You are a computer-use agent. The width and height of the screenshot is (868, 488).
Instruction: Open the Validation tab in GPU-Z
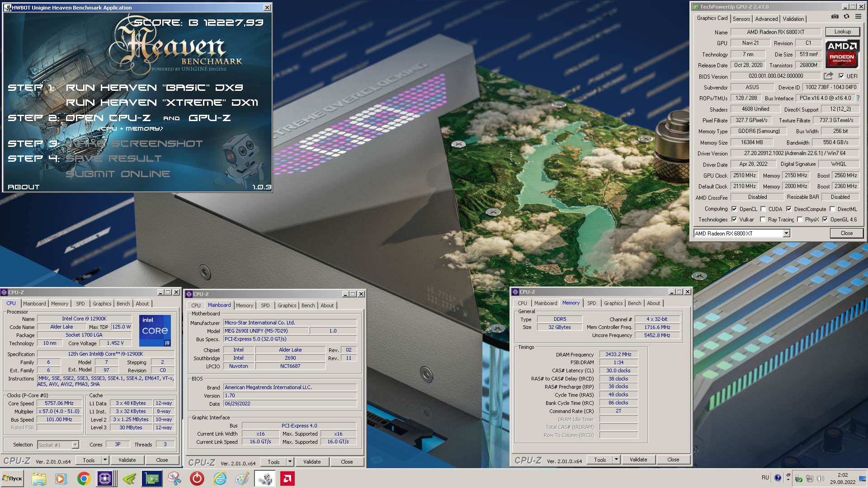pos(793,19)
